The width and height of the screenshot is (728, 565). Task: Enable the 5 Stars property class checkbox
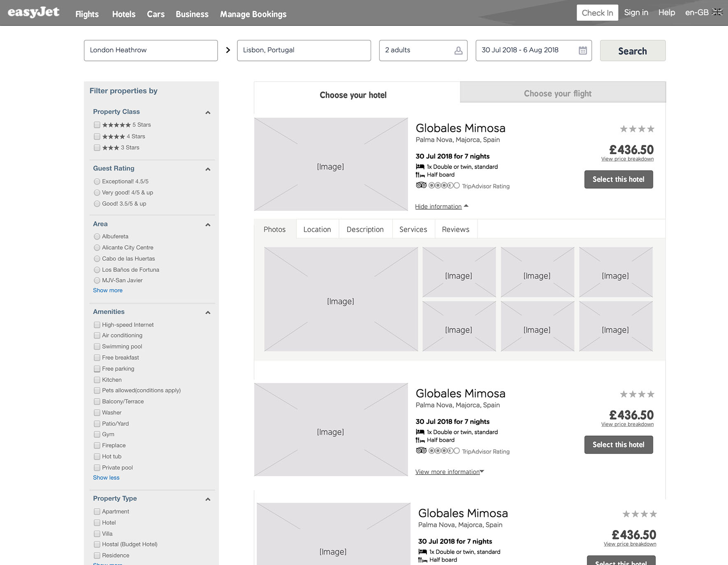point(97,125)
